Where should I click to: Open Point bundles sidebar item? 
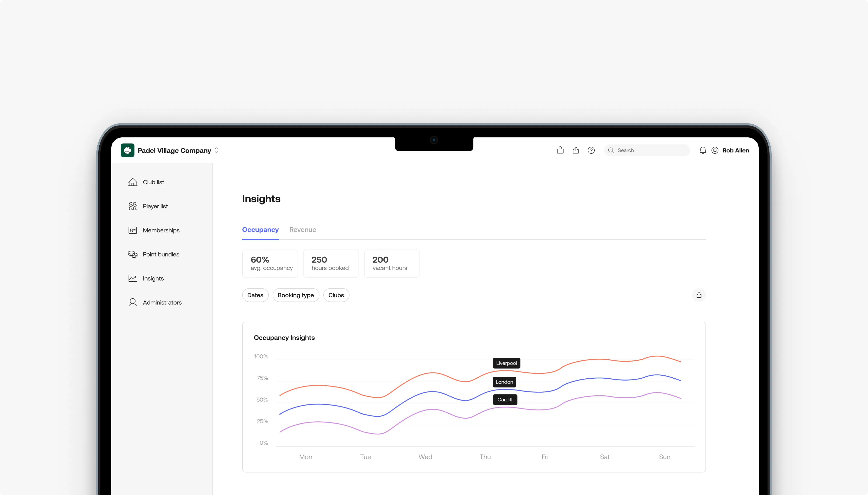coord(161,254)
